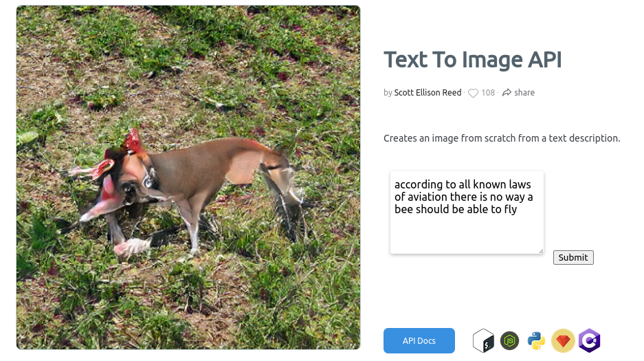644x361 pixels.
Task: Click the 'Creates an image from scratch' description
Action: [502, 138]
